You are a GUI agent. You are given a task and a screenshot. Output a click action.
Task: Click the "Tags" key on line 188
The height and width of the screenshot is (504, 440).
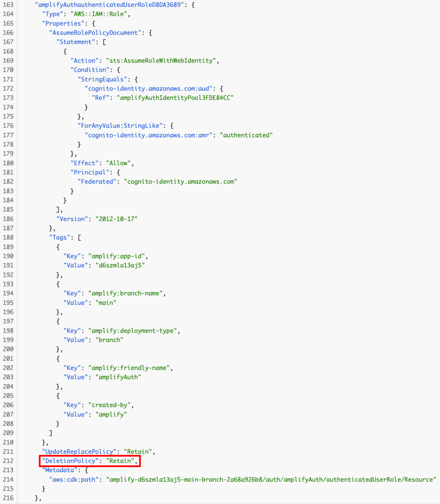pyautogui.click(x=59, y=237)
